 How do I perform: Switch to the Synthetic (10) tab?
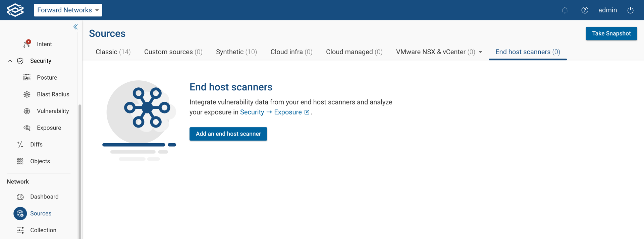coord(236,52)
